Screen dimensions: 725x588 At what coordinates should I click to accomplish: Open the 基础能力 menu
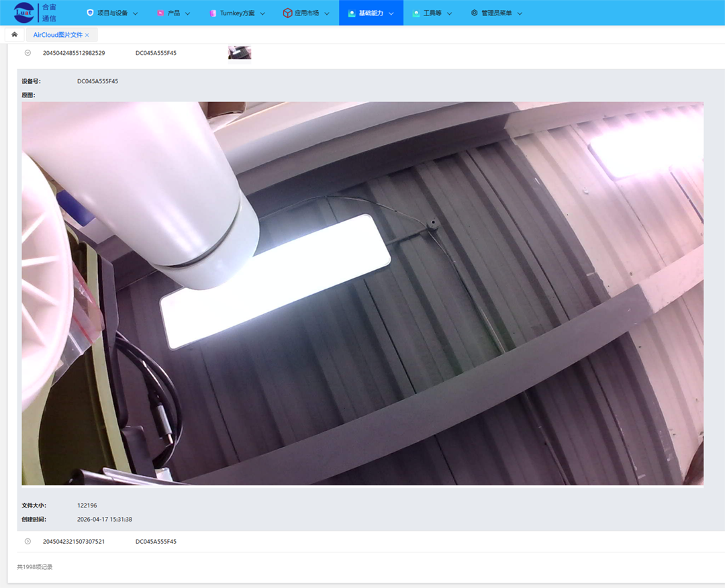[371, 13]
